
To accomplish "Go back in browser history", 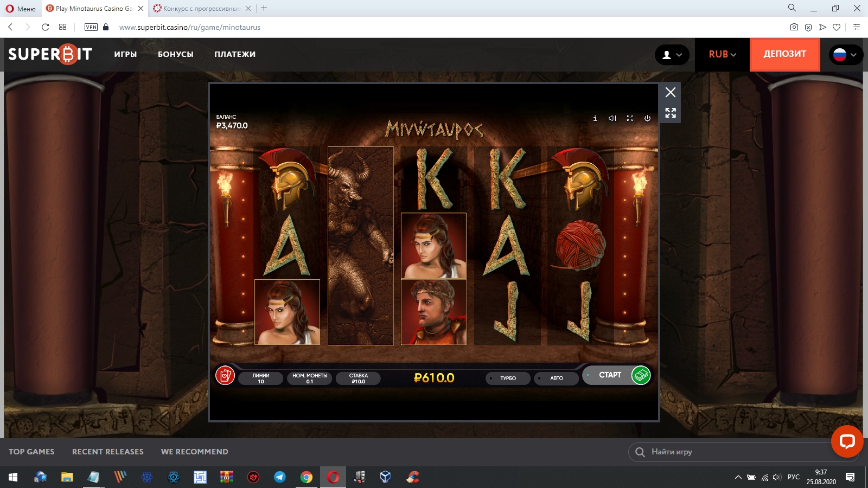I will pos(10,27).
